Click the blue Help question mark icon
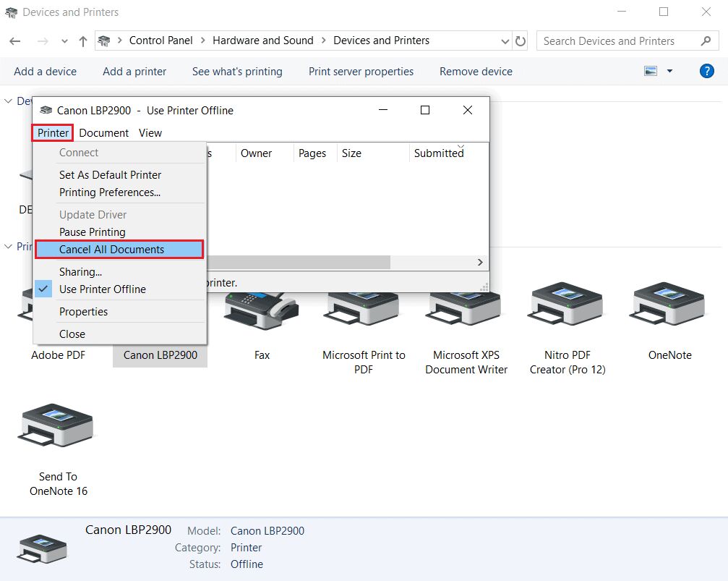 click(706, 71)
